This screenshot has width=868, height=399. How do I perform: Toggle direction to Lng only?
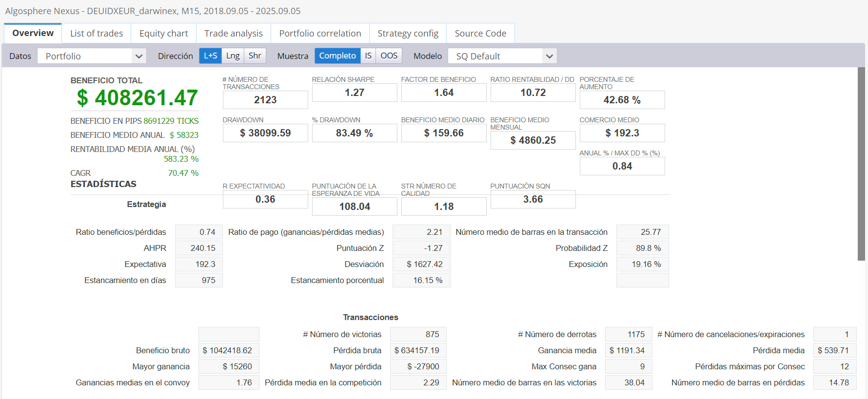click(x=233, y=56)
